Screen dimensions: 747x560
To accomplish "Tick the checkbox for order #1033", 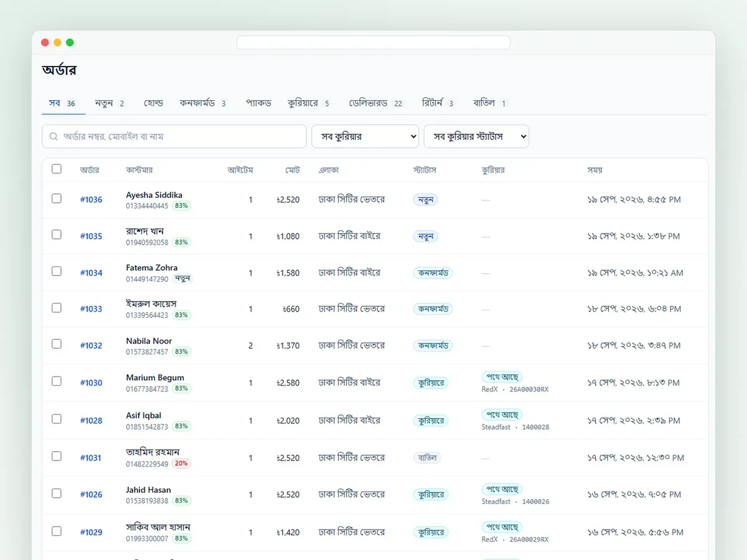I will pos(57,307).
